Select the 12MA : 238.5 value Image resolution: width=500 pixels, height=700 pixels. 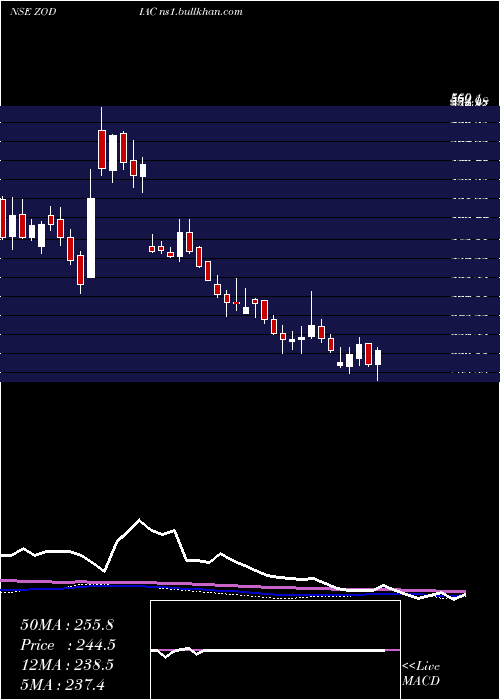pos(67,665)
